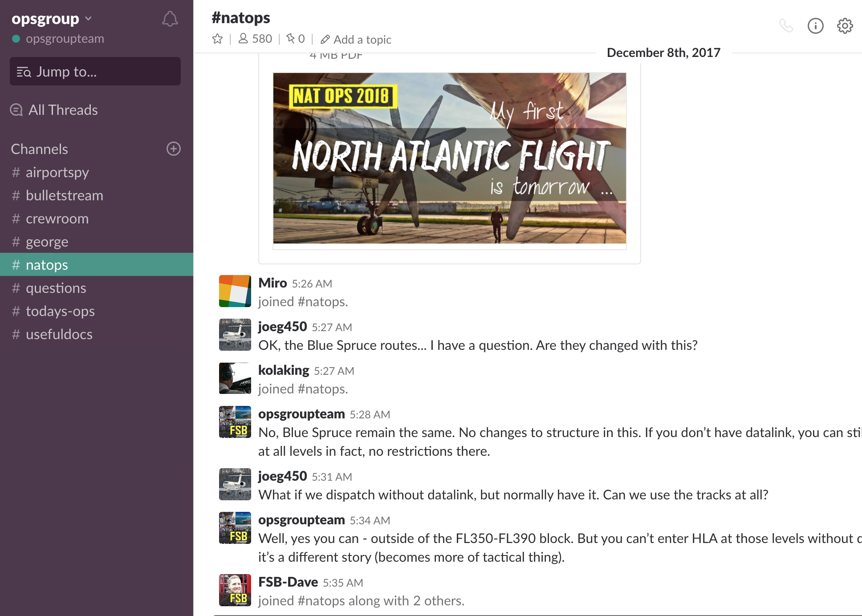The width and height of the screenshot is (862, 616).
Task: Show pinned items in the channel
Action: click(x=295, y=39)
